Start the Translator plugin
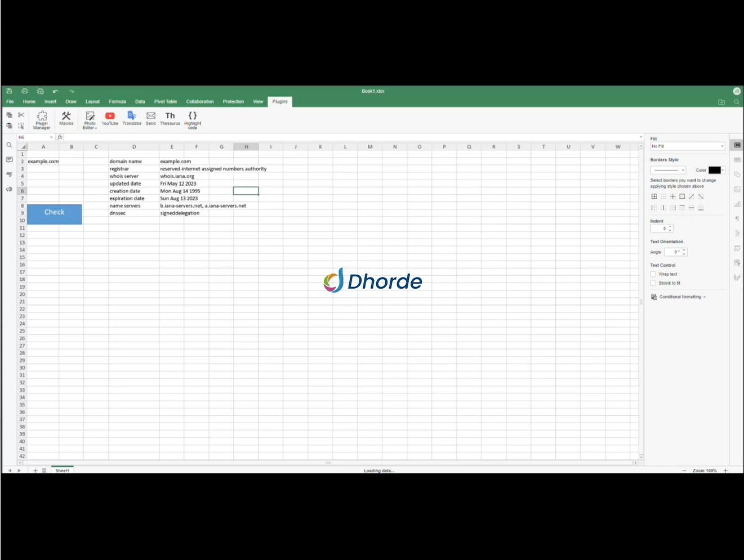Image resolution: width=744 pixels, height=560 pixels. 132,118
